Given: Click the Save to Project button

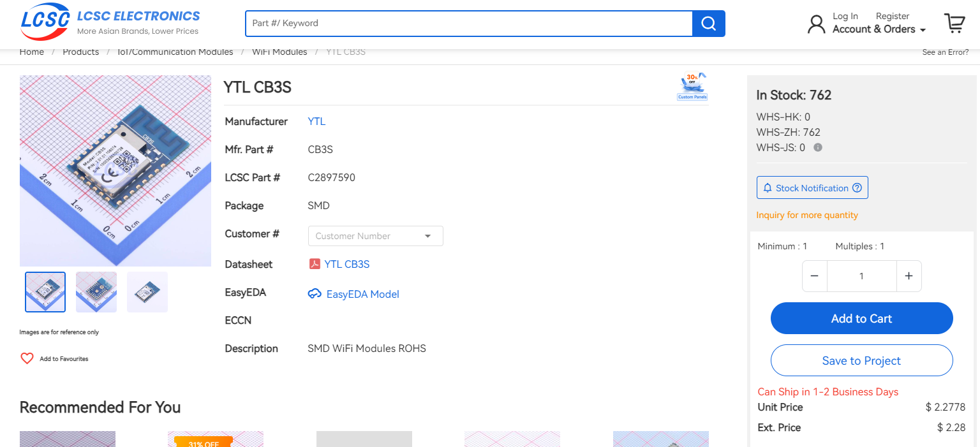Looking at the screenshot, I should pos(862,360).
